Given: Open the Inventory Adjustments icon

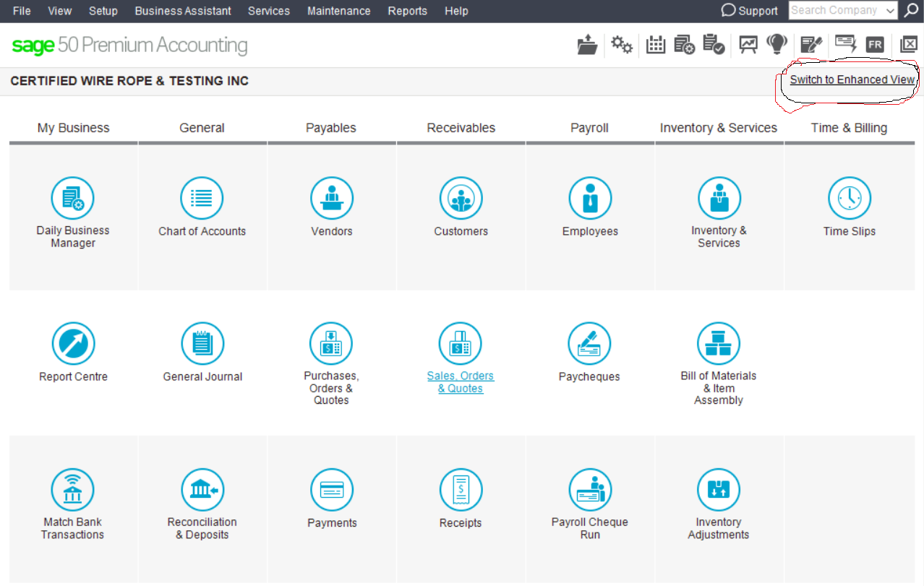Looking at the screenshot, I should (x=719, y=490).
